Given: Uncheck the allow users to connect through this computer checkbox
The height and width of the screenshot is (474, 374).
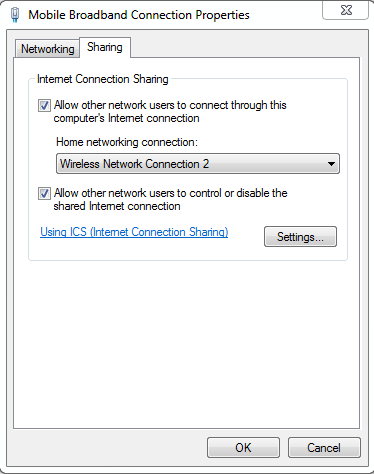Looking at the screenshot, I should (44, 105).
